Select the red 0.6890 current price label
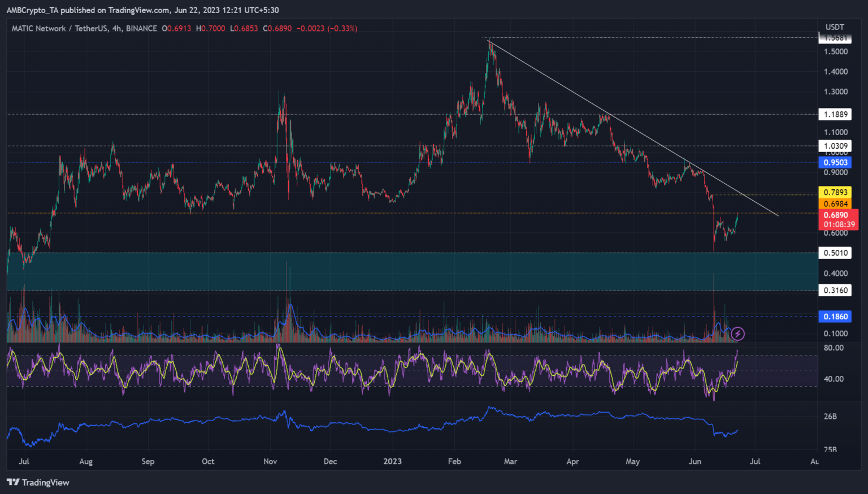This screenshot has height=494, width=868. click(835, 215)
